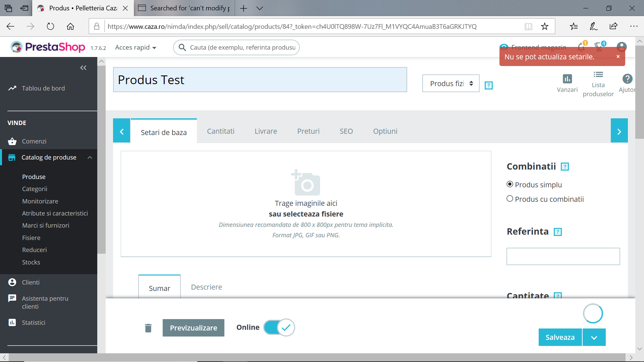The height and width of the screenshot is (362, 644).
Task: Click Combinatii help question mark icon
Action: click(565, 167)
